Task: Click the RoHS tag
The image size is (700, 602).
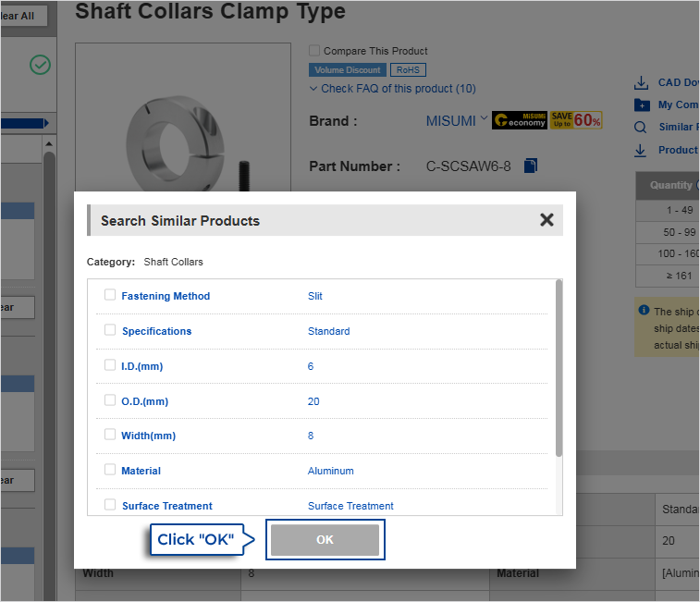Action: pyautogui.click(x=408, y=70)
